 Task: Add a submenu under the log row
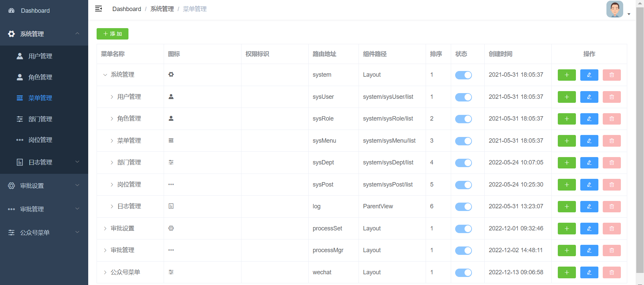[x=567, y=207]
